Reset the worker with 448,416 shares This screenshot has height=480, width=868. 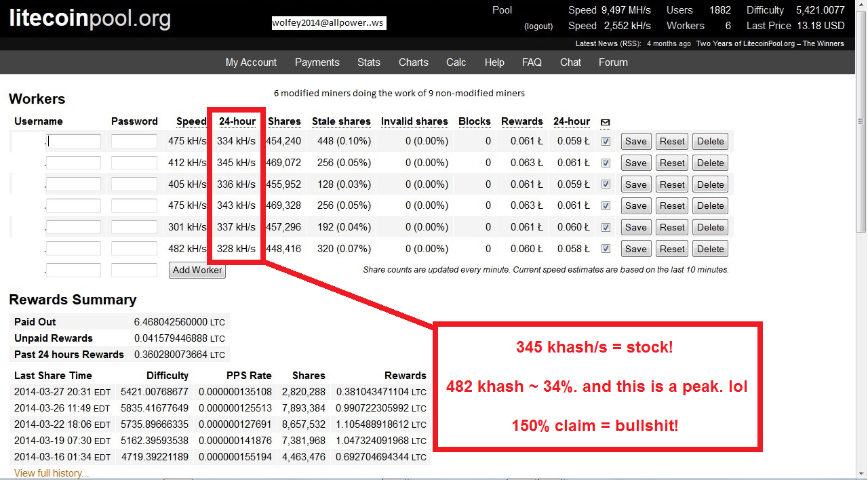(x=672, y=249)
